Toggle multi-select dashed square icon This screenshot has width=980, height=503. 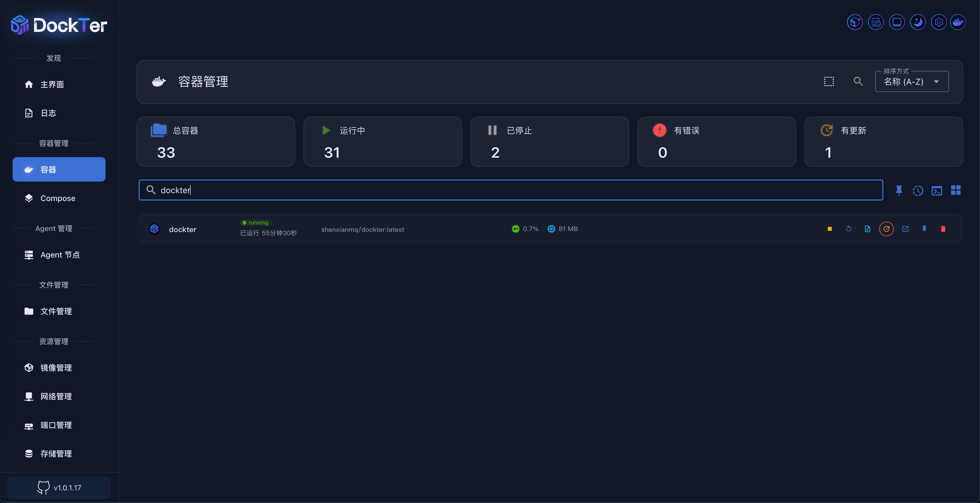pyautogui.click(x=829, y=81)
